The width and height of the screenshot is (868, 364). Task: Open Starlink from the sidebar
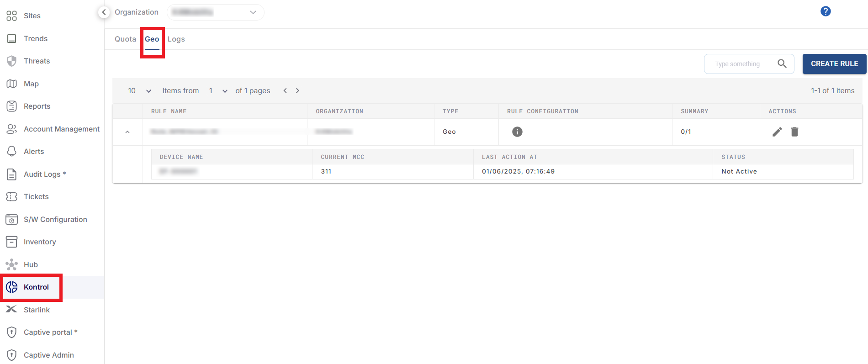click(x=37, y=310)
